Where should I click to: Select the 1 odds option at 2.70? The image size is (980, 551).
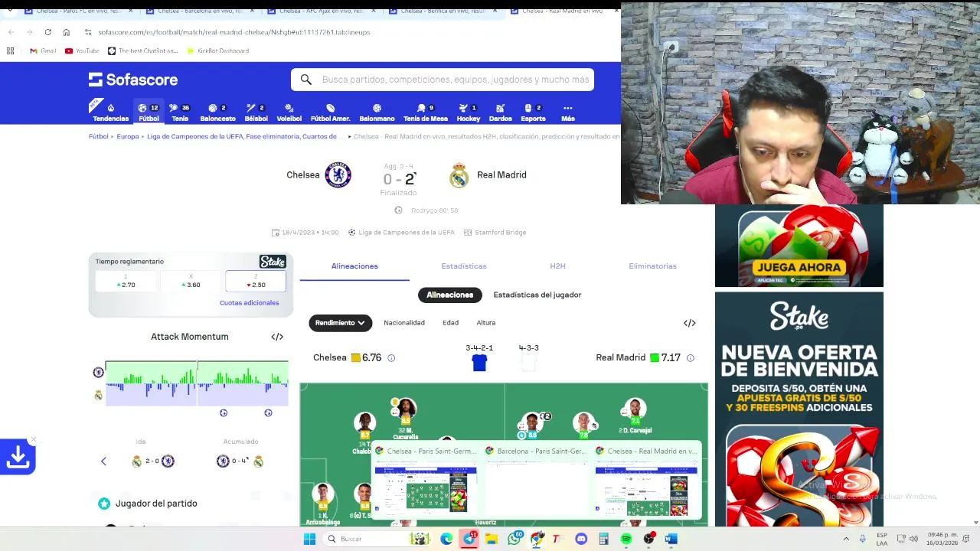tap(126, 281)
